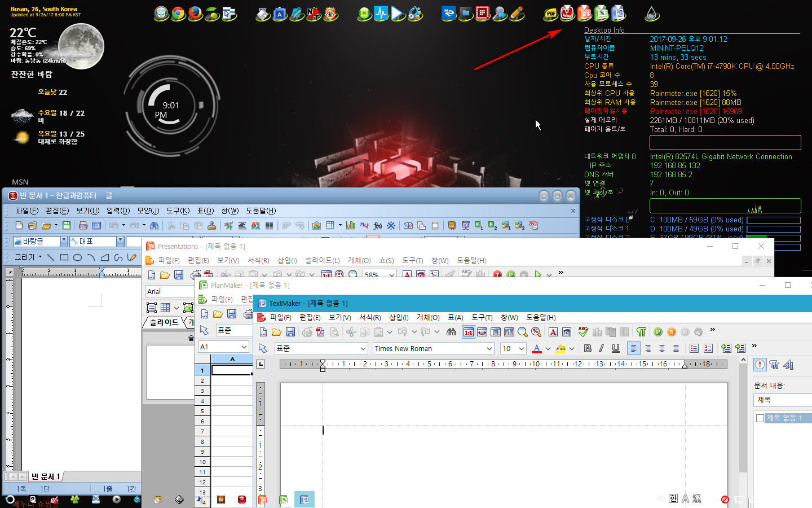The image size is (812, 508).
Task: Click the 문서 내용 제목 field in sidebar
Action: (x=783, y=400)
